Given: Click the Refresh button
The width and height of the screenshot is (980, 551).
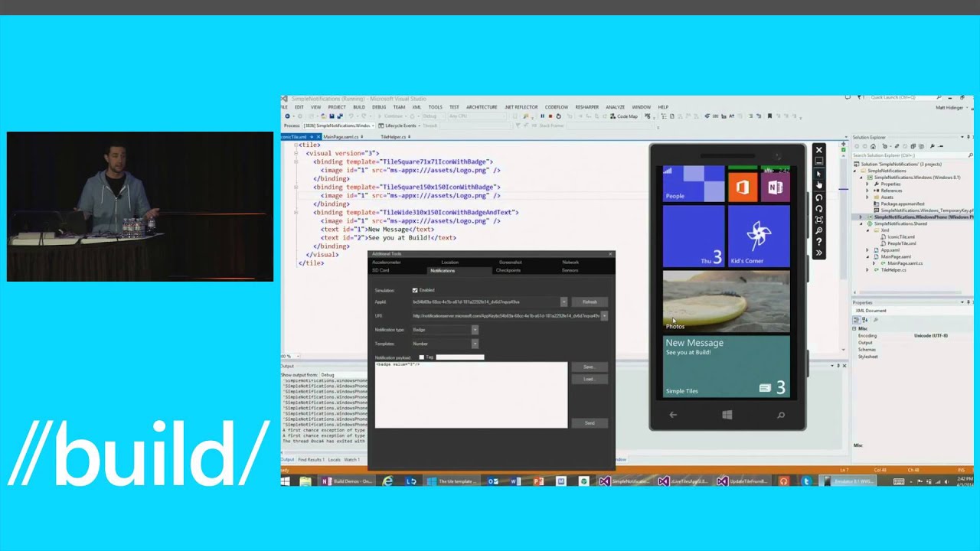Looking at the screenshot, I should (x=590, y=302).
